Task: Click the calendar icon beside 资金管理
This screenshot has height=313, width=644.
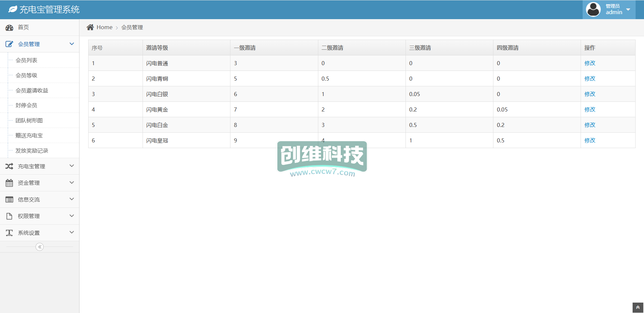Action: 9,183
